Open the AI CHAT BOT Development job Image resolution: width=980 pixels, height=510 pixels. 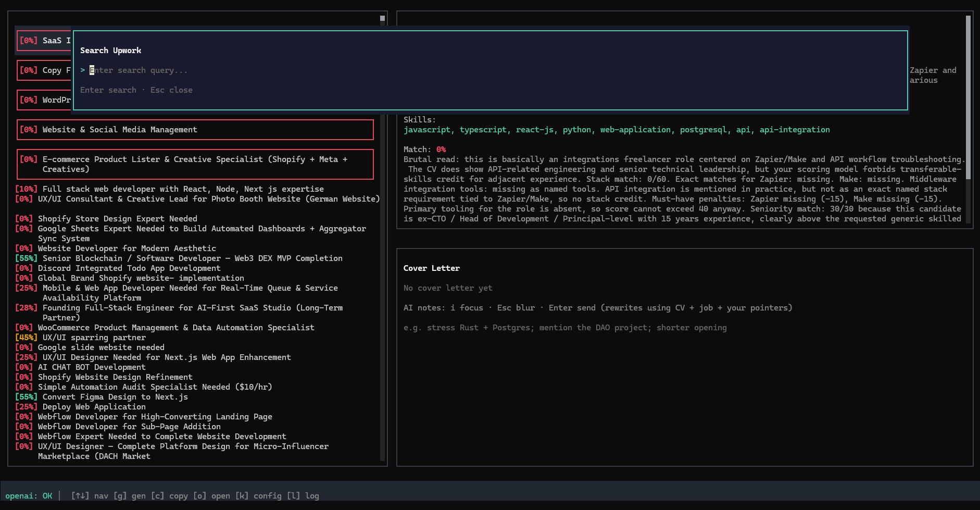coord(91,367)
